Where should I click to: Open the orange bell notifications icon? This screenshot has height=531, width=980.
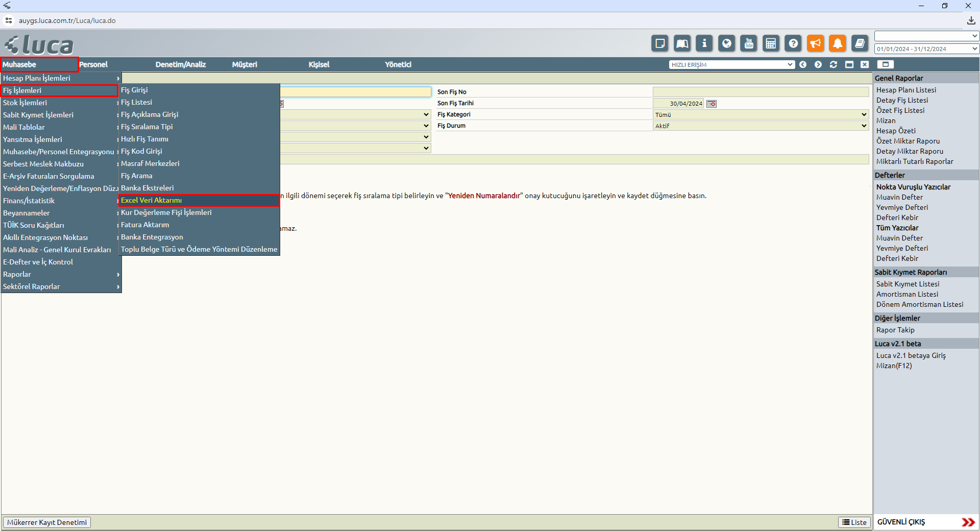pos(838,43)
